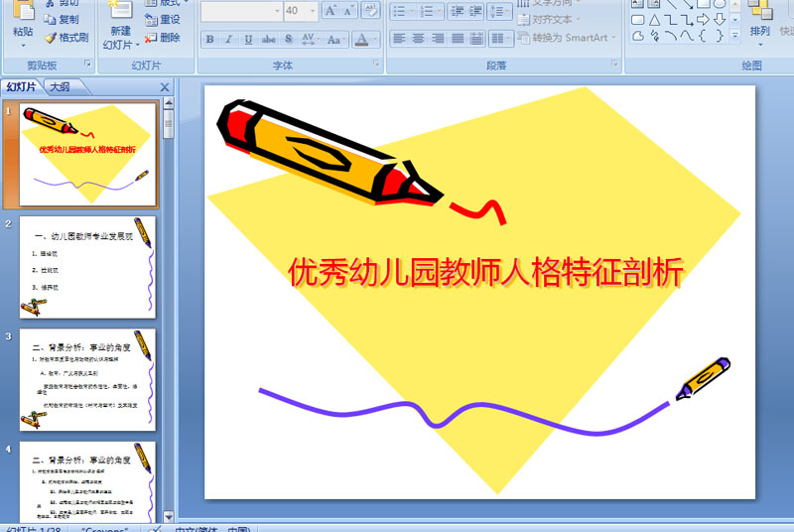Image resolution: width=794 pixels, height=532 pixels.
Task: Select the Slides (幻灯片) pane tab
Action: [21, 87]
